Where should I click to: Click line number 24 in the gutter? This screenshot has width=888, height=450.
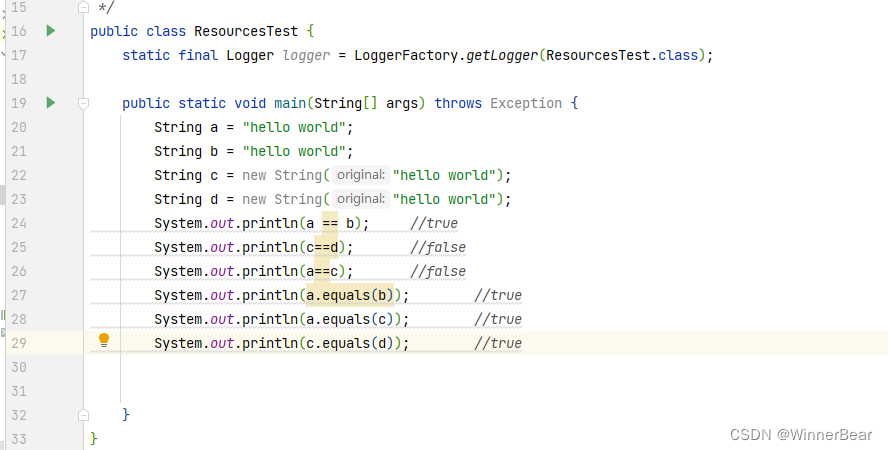point(19,223)
